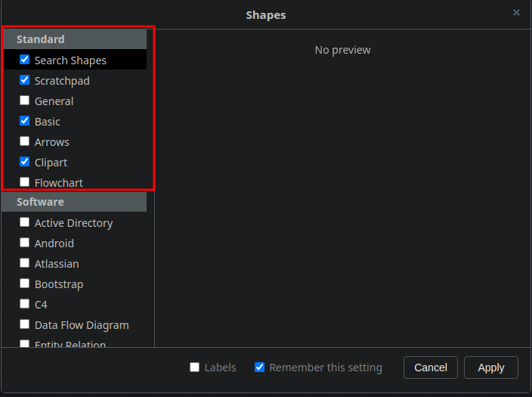Toggle the Labels checkbox
Screen dimensions: 532x397
[195, 368]
